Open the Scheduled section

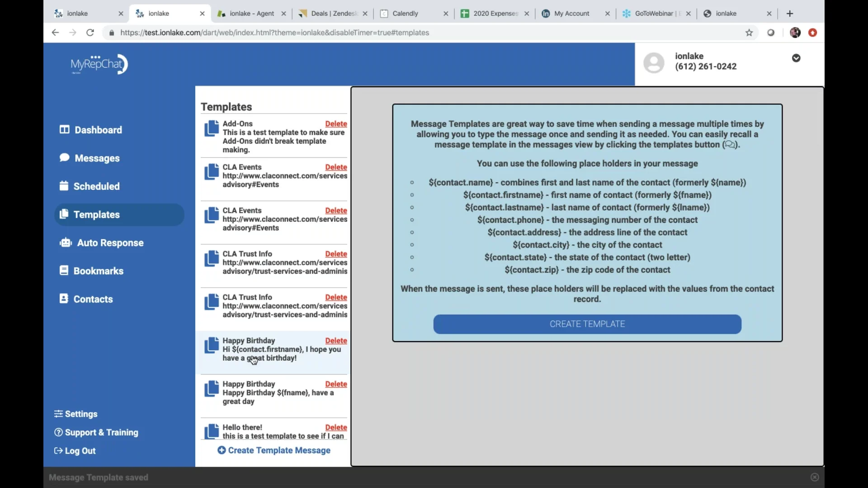tap(90, 186)
